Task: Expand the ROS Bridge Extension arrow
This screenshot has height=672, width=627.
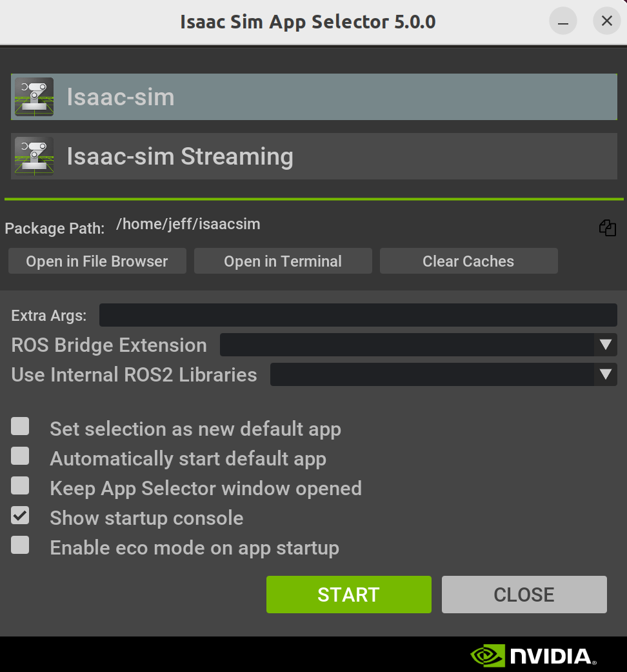Action: click(605, 345)
